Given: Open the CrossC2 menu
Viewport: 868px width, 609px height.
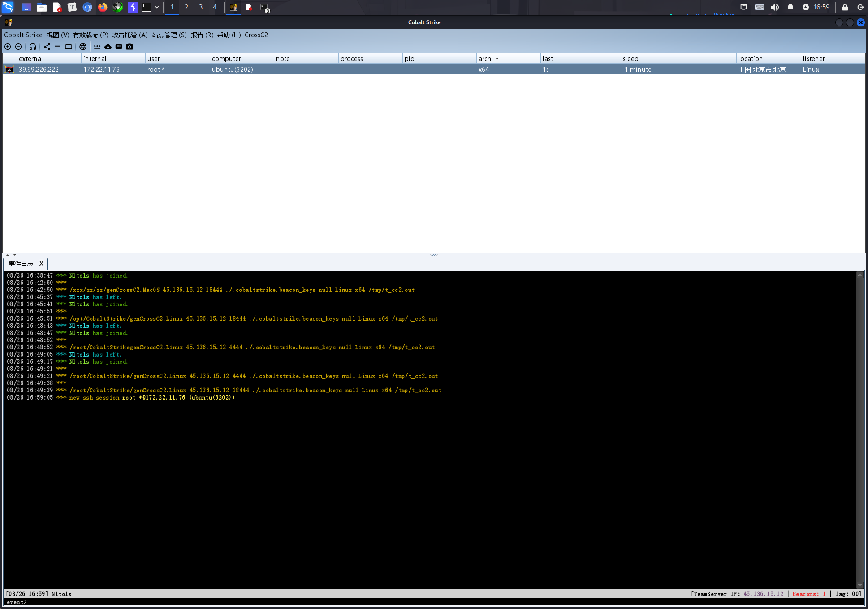Looking at the screenshot, I should [x=256, y=35].
